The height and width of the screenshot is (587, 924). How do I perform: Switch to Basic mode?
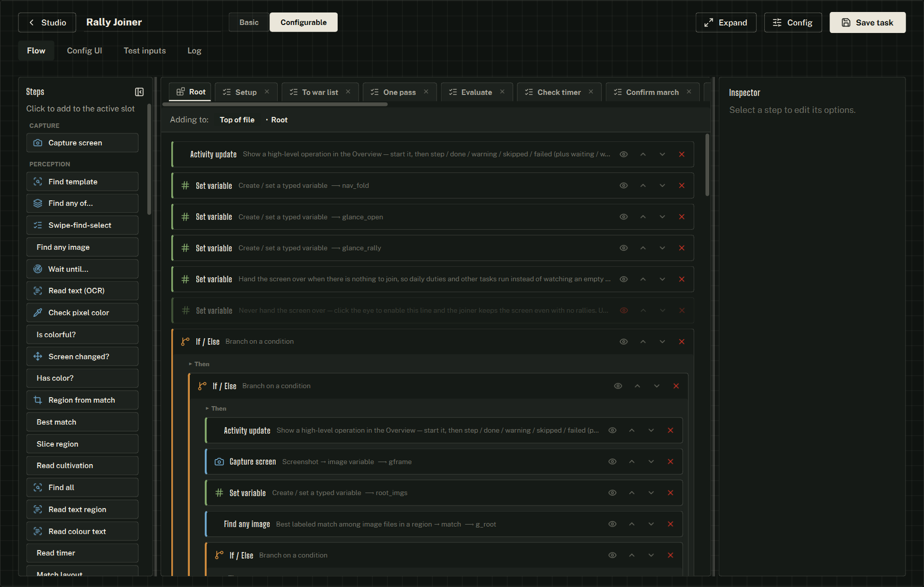coord(249,22)
